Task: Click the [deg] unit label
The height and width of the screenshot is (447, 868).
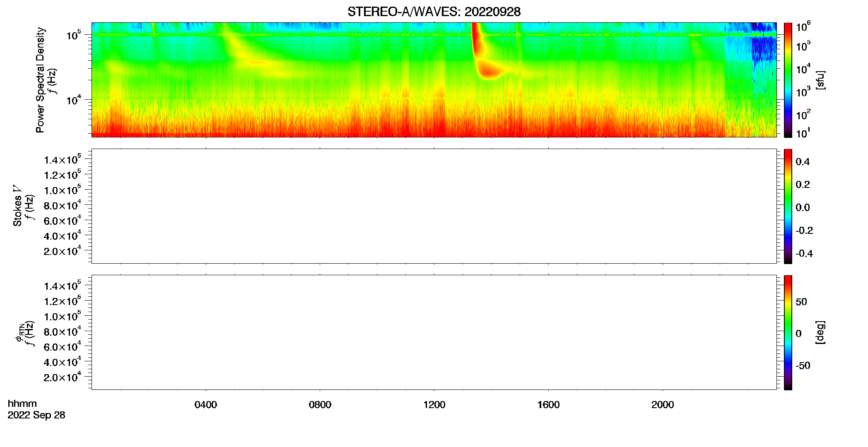Action: click(820, 332)
